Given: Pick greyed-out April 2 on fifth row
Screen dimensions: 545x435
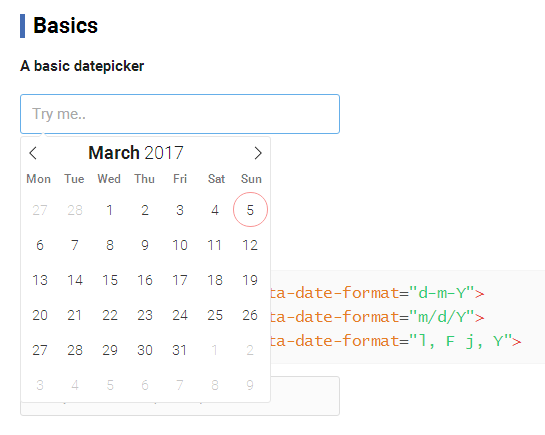Looking at the screenshot, I should [250, 350].
